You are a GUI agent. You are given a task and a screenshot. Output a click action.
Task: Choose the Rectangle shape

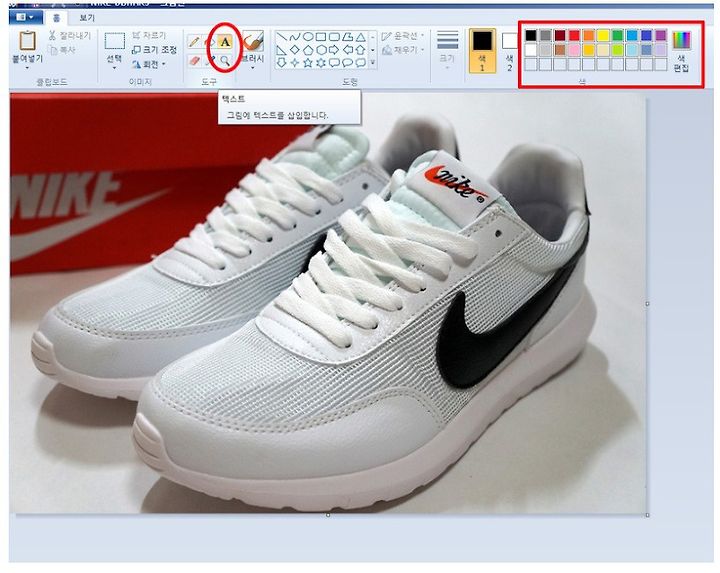pyautogui.click(x=321, y=37)
